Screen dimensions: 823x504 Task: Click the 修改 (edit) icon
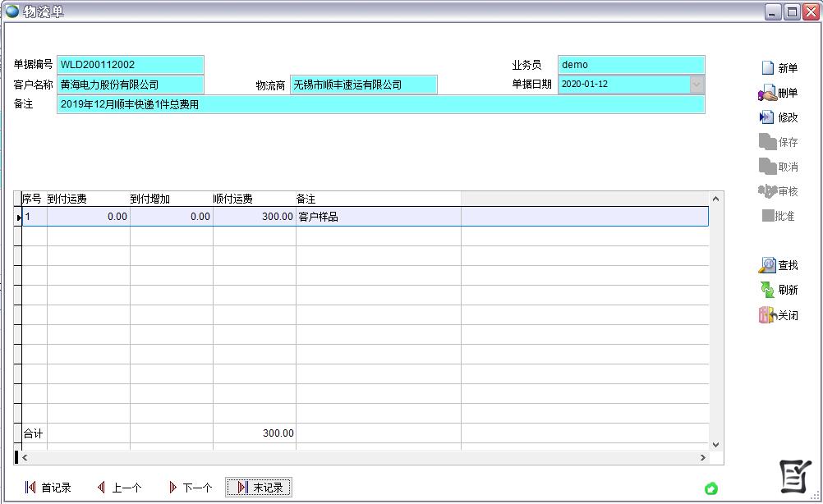767,117
